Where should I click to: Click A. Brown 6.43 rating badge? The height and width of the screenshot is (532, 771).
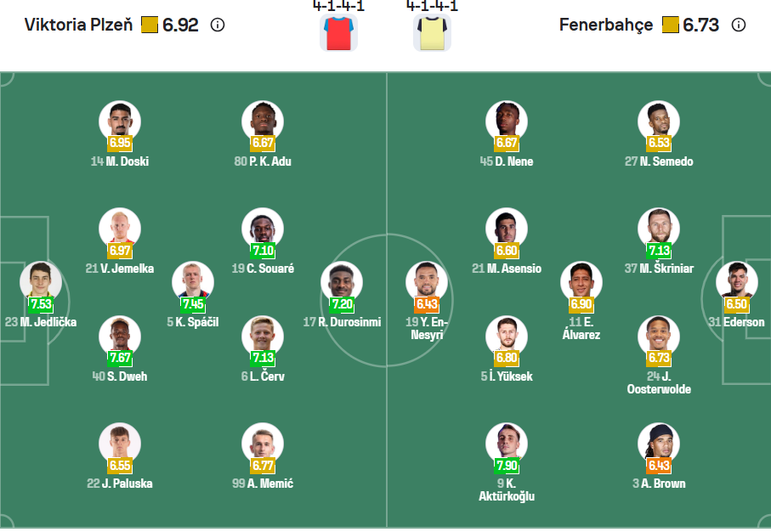[659, 466]
